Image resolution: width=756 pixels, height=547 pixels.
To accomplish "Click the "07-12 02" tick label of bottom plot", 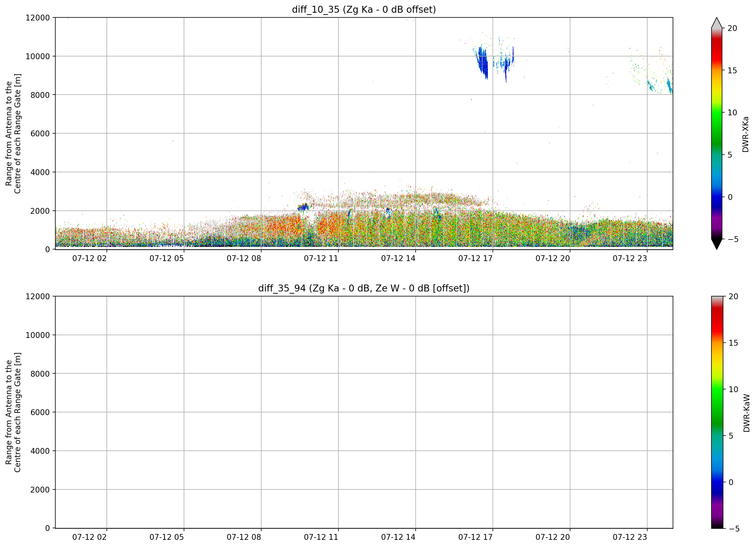I will pyautogui.click(x=89, y=537).
